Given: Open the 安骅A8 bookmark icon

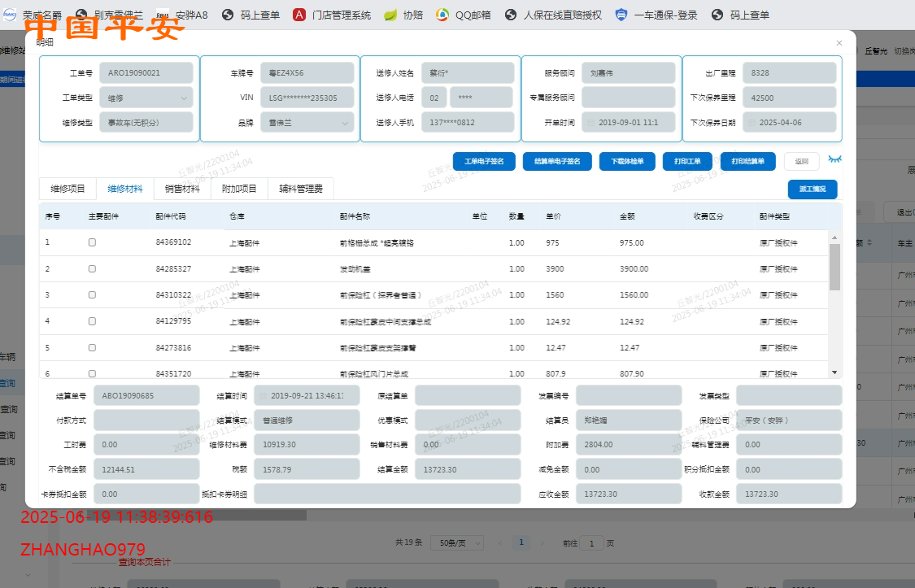Looking at the screenshot, I should (x=163, y=15).
